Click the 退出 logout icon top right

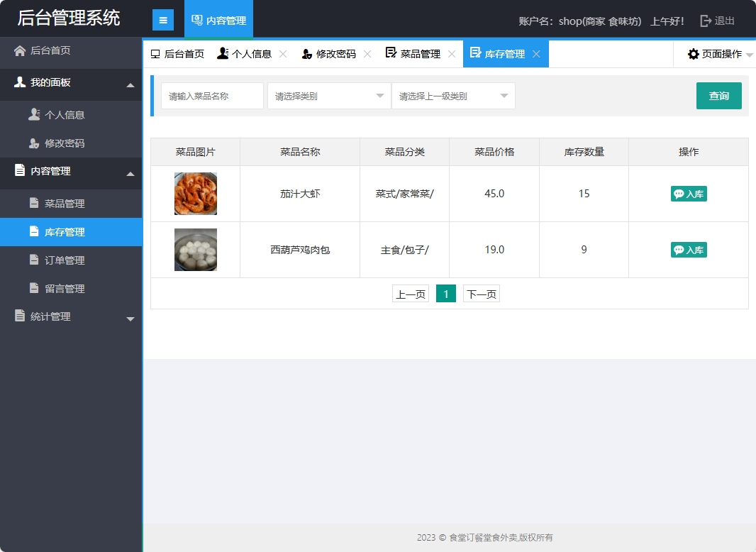coord(705,21)
